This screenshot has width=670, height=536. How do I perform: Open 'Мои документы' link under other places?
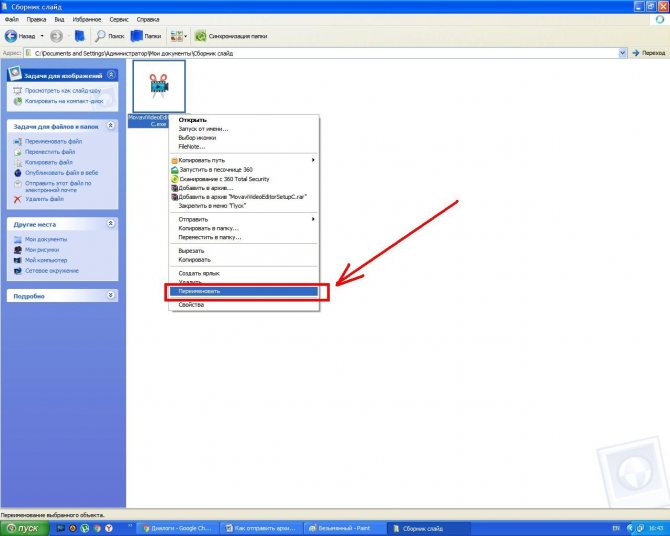click(45, 240)
